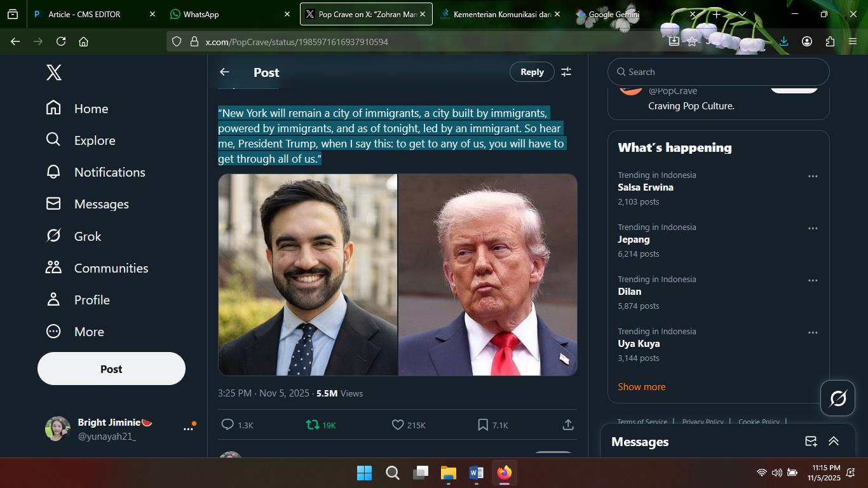The image size is (868, 488).
Task: Click @PopCrave handle in sidebar card
Action: 672,91
